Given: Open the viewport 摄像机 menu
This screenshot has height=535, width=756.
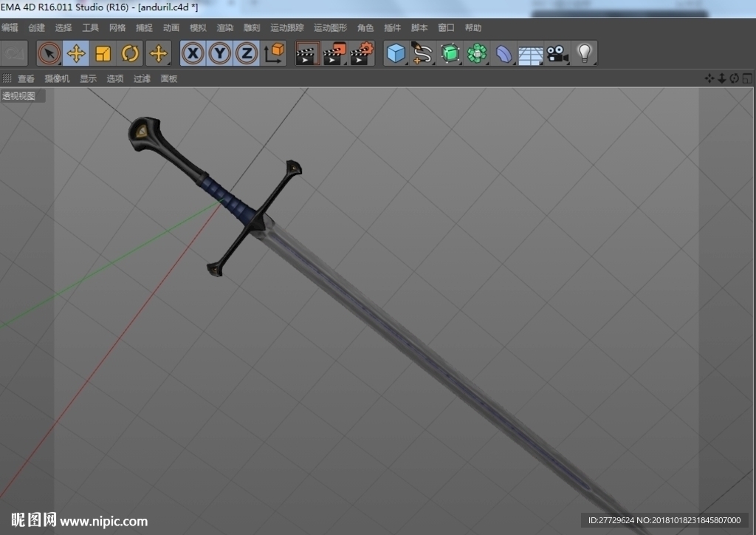Looking at the screenshot, I should click(57, 78).
